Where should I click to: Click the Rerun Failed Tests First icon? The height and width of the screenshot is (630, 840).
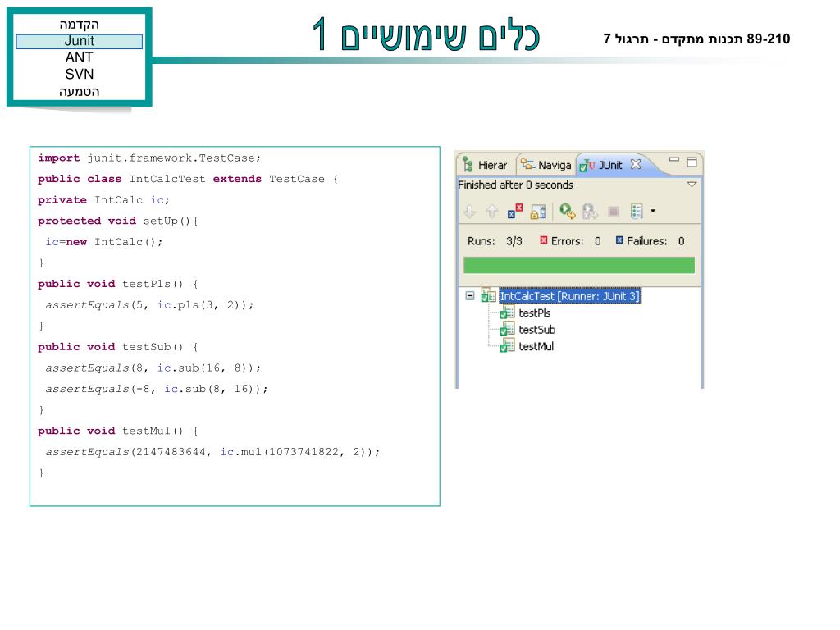[x=590, y=212]
